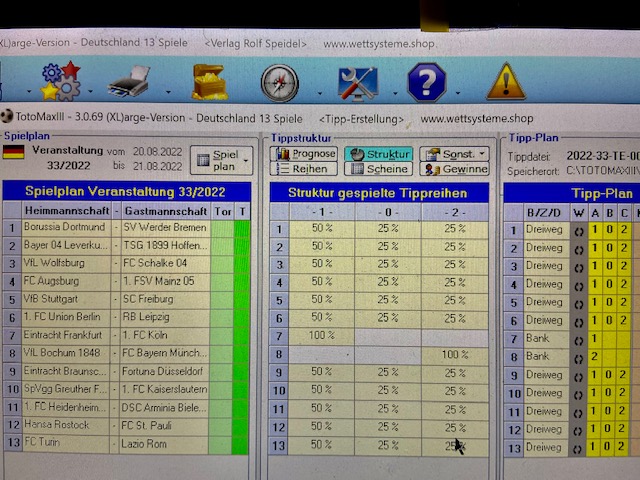Click the W arrows icon for row 5 Dreiweg
Screen dimensions: 640x480
578,304
